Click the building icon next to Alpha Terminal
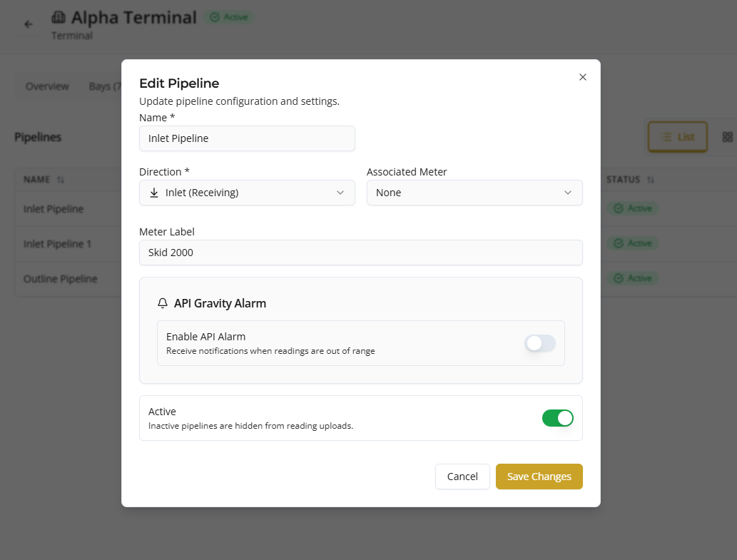Viewport: 737px width, 560px height. pyautogui.click(x=59, y=17)
